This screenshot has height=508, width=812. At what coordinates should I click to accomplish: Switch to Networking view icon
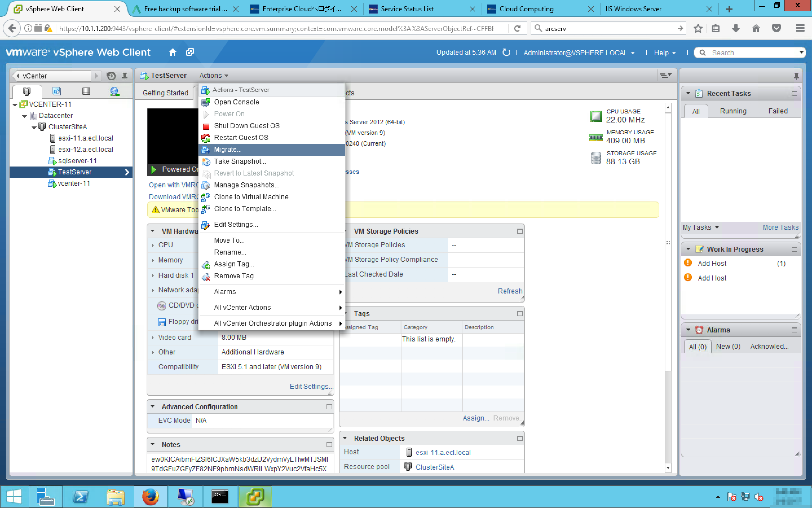[x=115, y=91]
